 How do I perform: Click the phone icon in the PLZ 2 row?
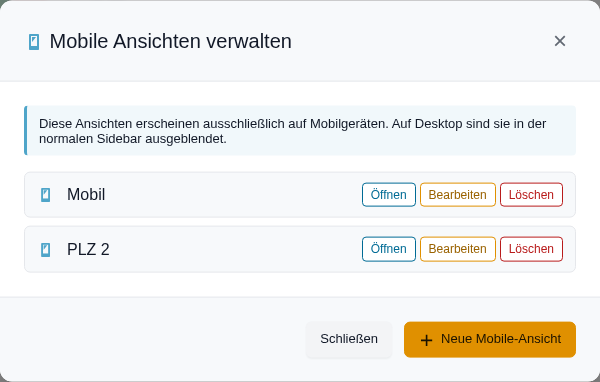(46, 250)
